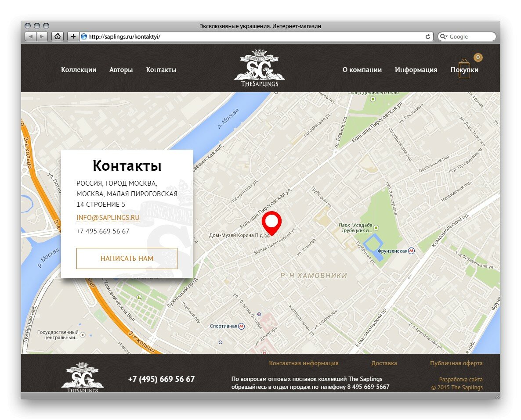Click the Контакты heading in the card
The width and height of the screenshot is (521, 420).
pyautogui.click(x=127, y=166)
